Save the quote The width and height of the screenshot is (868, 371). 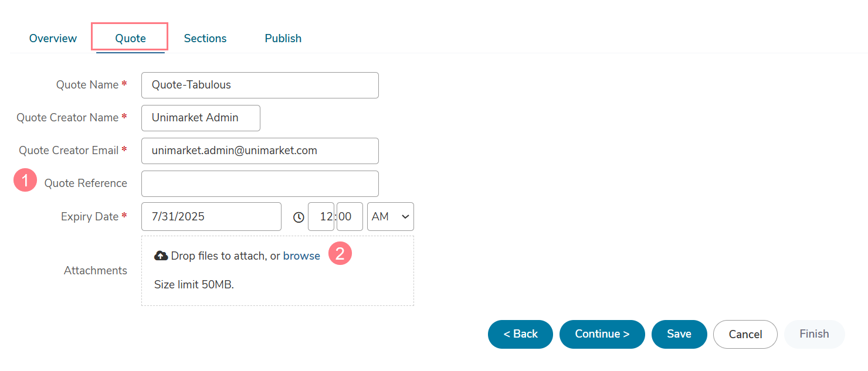tap(679, 334)
